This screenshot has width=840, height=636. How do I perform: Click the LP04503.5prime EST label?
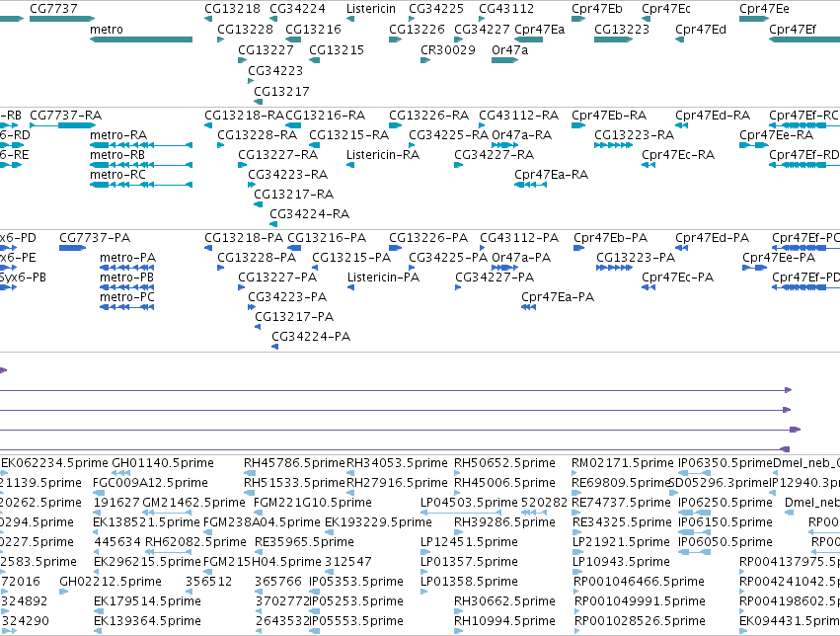point(469,503)
